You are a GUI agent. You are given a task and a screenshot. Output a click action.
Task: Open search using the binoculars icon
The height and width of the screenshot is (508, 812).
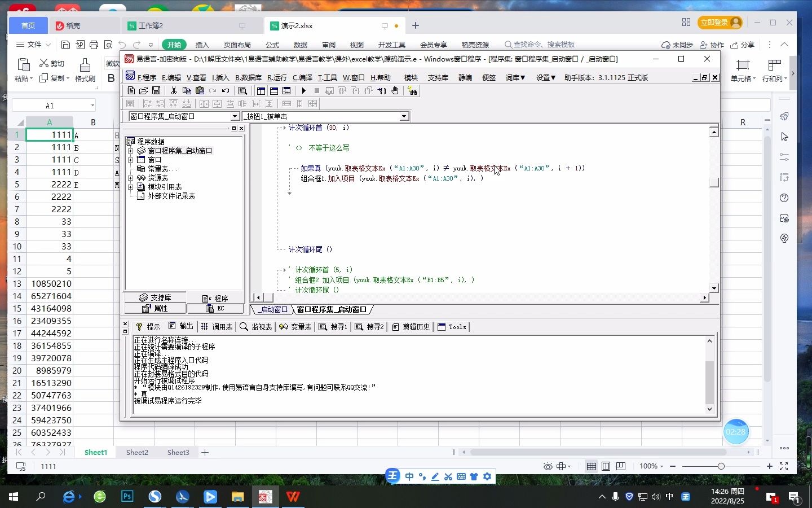click(x=413, y=91)
